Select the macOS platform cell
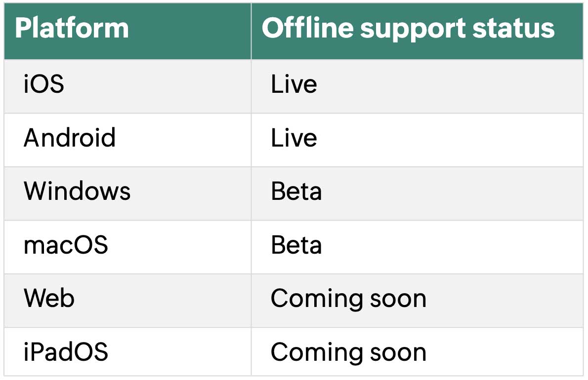The height and width of the screenshot is (380, 588). pyautogui.click(x=127, y=247)
